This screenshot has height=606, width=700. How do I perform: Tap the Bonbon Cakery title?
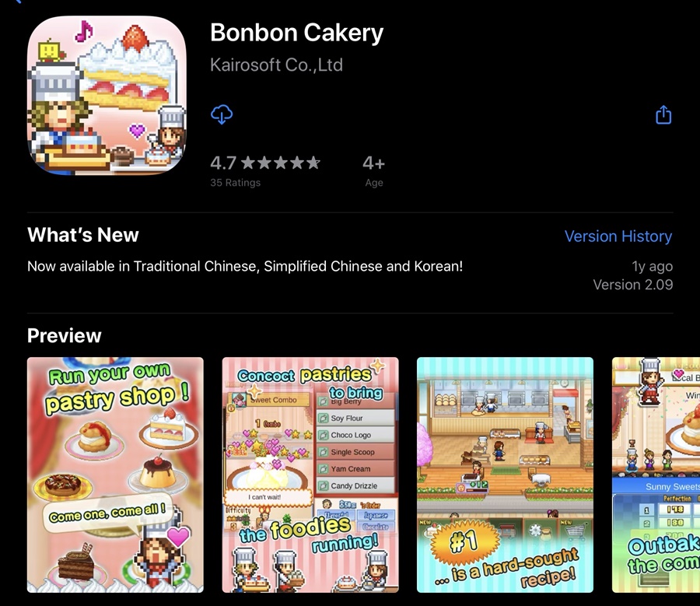[x=297, y=33]
